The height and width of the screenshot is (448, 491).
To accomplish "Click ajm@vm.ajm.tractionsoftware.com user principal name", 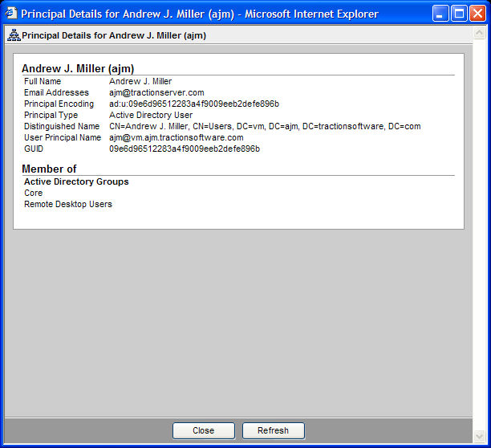I will click(x=176, y=137).
